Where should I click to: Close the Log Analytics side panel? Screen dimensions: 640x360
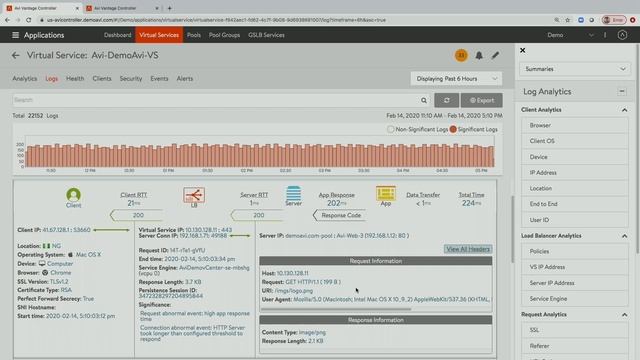(x=522, y=50)
